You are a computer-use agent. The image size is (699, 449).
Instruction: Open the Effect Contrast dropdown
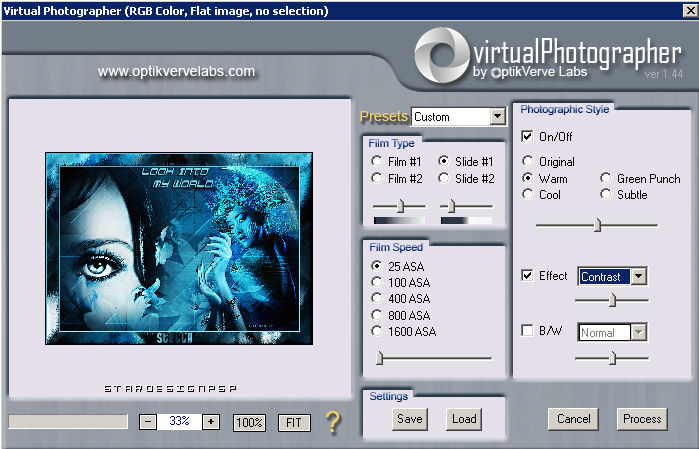[x=638, y=277]
